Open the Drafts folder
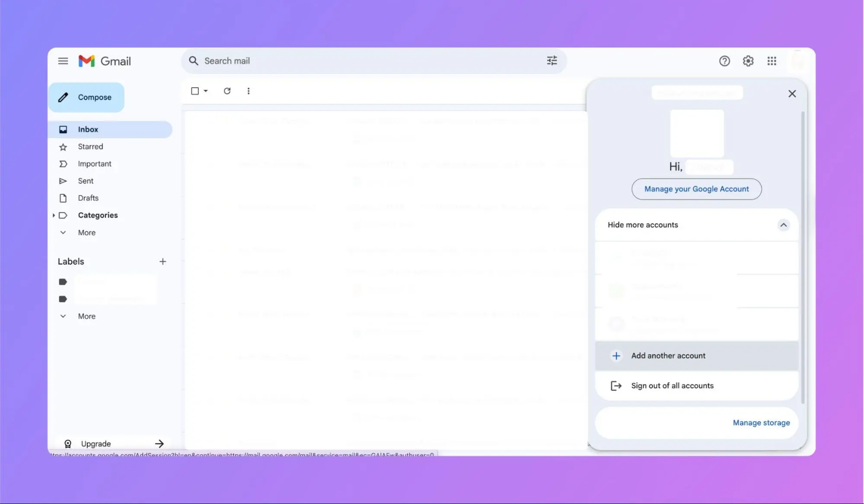This screenshot has width=864, height=504. [89, 198]
